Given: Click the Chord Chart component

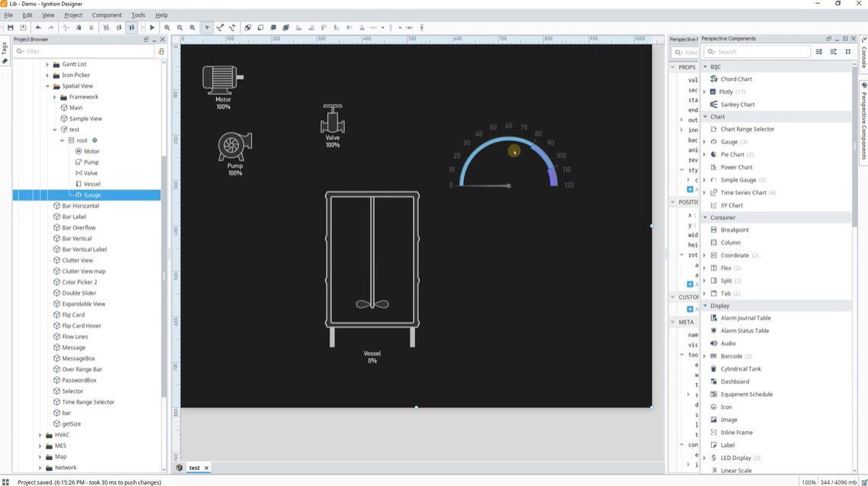Looking at the screenshot, I should (736, 79).
